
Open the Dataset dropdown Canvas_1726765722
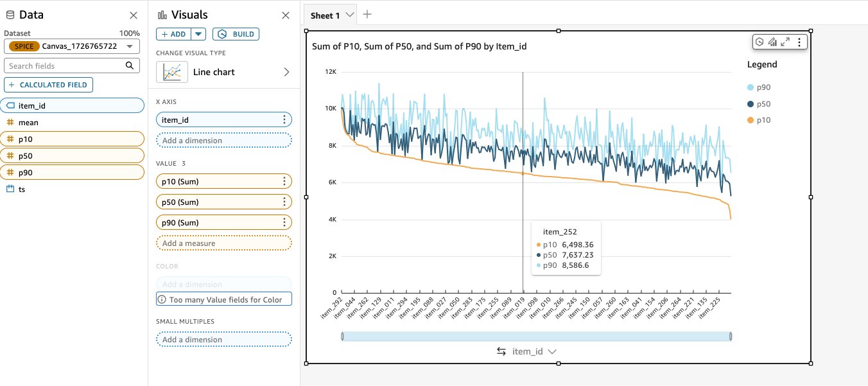point(72,46)
